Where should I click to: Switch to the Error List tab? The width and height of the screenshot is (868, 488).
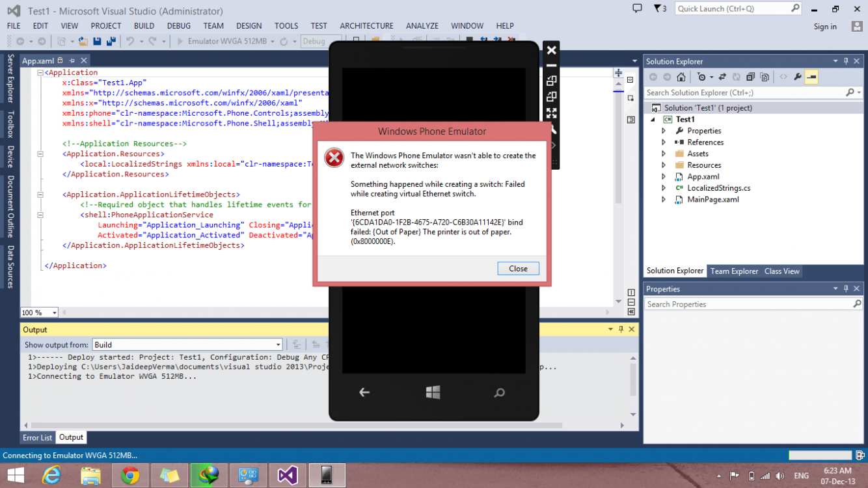point(37,438)
